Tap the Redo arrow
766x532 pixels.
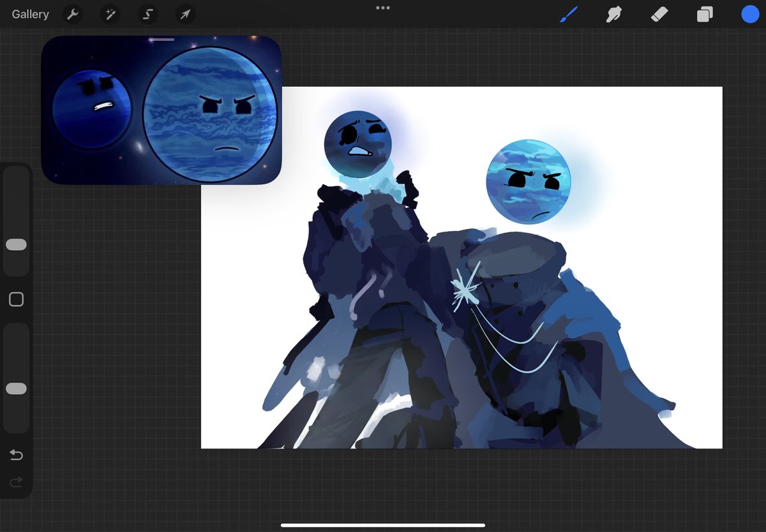click(x=16, y=482)
